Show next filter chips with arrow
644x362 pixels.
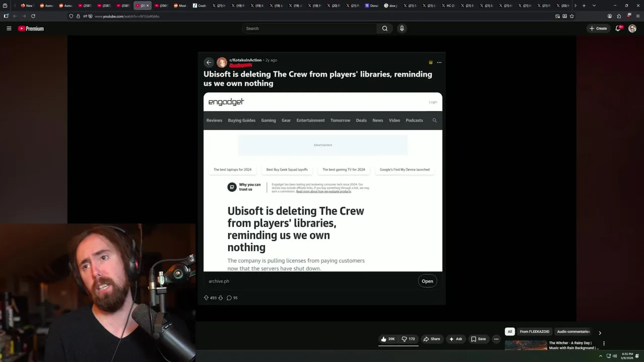point(600,333)
